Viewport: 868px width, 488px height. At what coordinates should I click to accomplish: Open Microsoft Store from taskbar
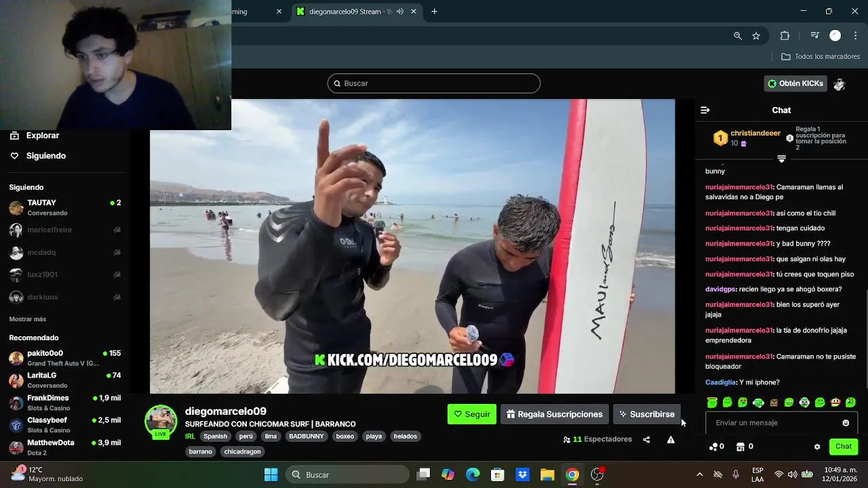coord(498,474)
